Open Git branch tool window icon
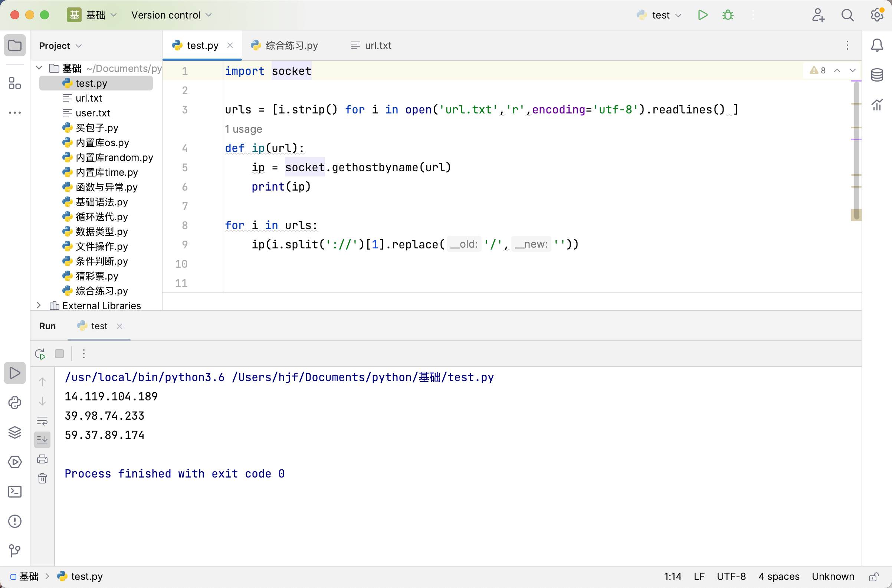This screenshot has width=892, height=588. [x=14, y=551]
